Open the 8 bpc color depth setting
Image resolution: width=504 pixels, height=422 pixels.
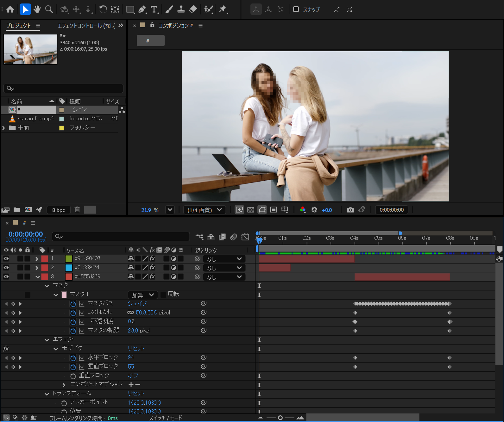pos(59,210)
